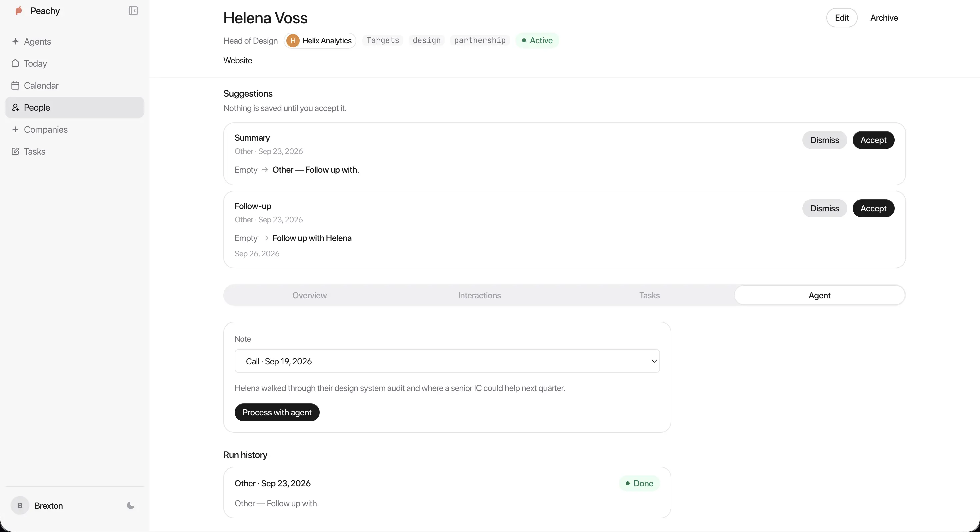Expand the Note dropdown Call Sep 19

click(447, 361)
